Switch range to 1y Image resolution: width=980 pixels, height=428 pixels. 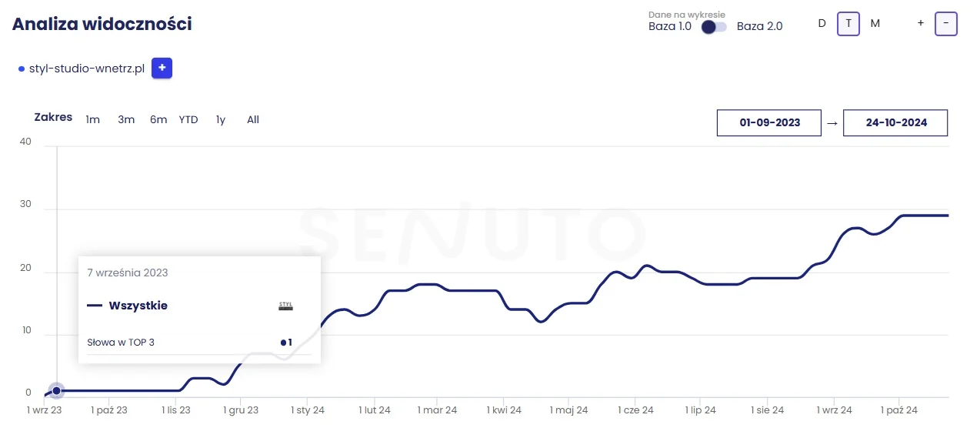point(221,119)
